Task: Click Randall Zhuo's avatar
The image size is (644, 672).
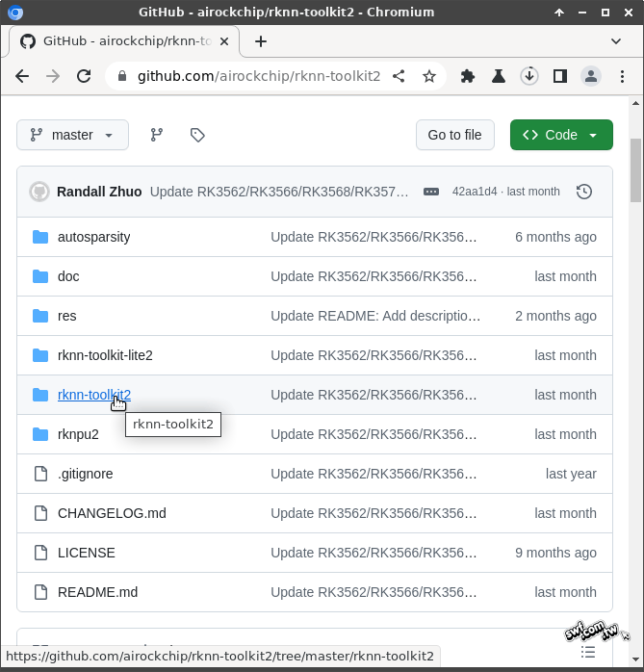Action: [x=39, y=192]
